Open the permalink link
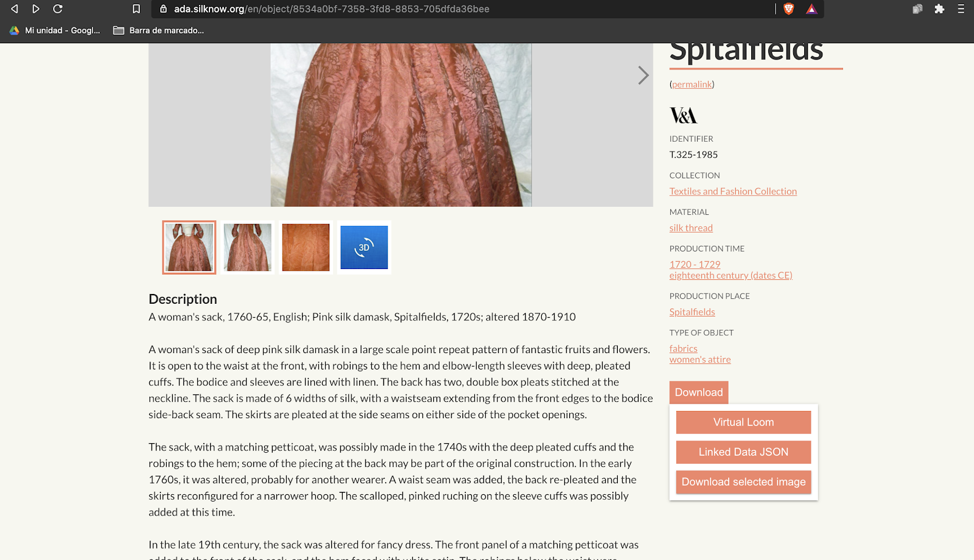 [x=692, y=84]
